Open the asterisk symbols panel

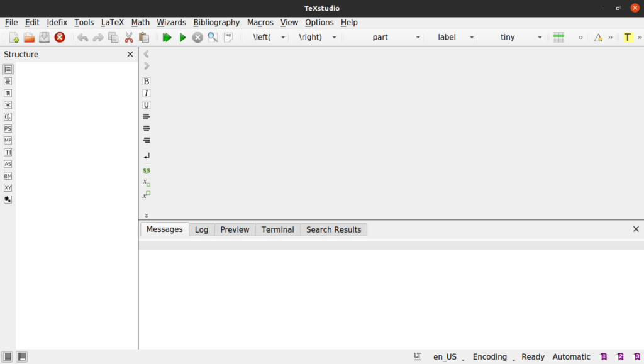[8, 105]
